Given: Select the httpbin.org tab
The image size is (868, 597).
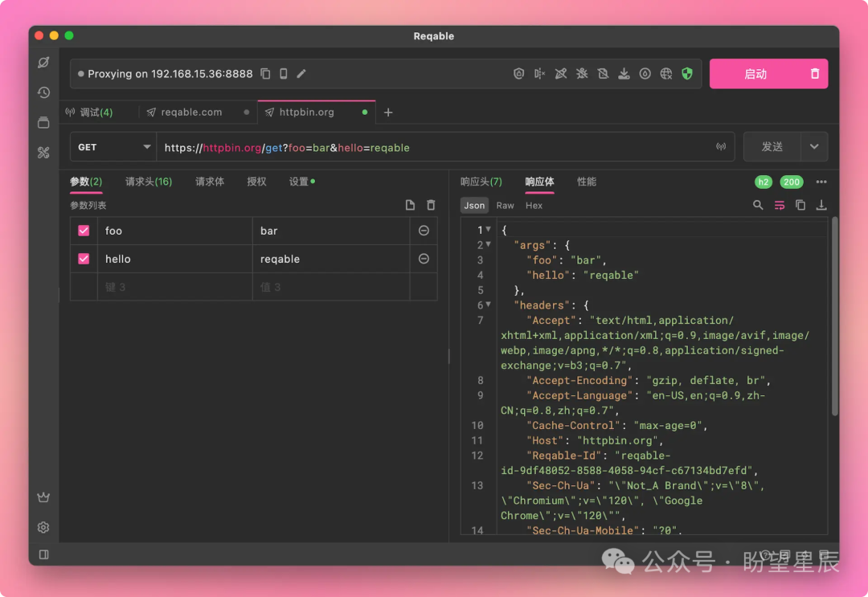Looking at the screenshot, I should tap(317, 112).
